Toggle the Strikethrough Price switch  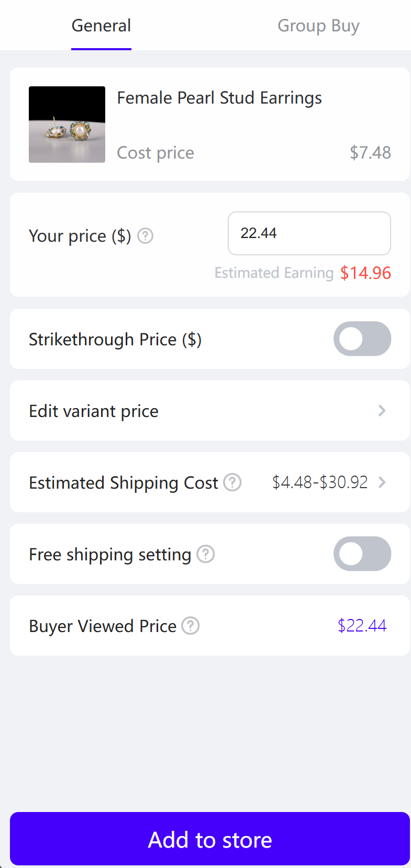362,339
